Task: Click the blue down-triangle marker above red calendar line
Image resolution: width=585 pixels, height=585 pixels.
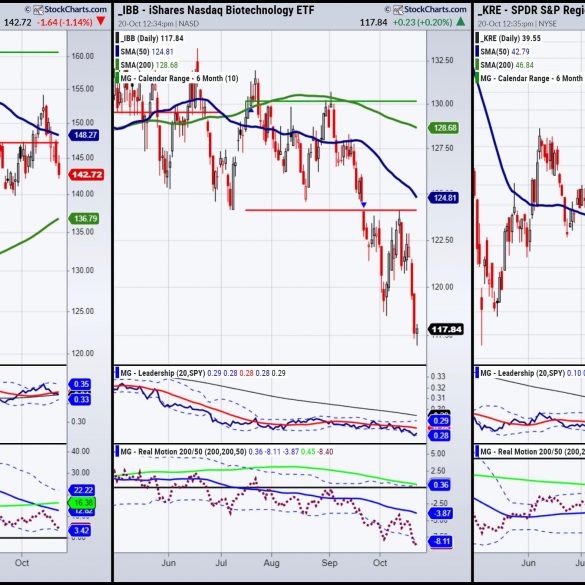Action: click(x=364, y=205)
